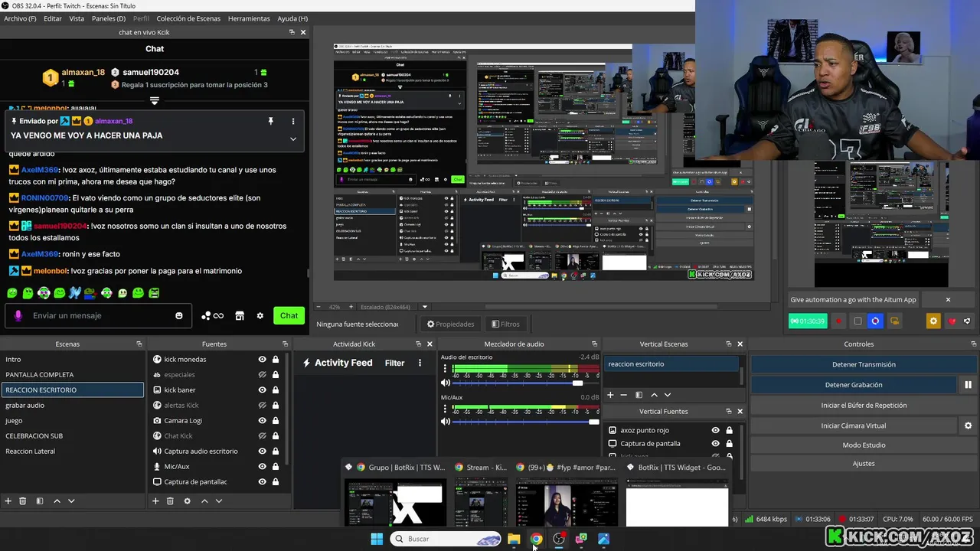The width and height of the screenshot is (980, 551).
Task: Show the hidden especiales source
Action: [x=262, y=375]
